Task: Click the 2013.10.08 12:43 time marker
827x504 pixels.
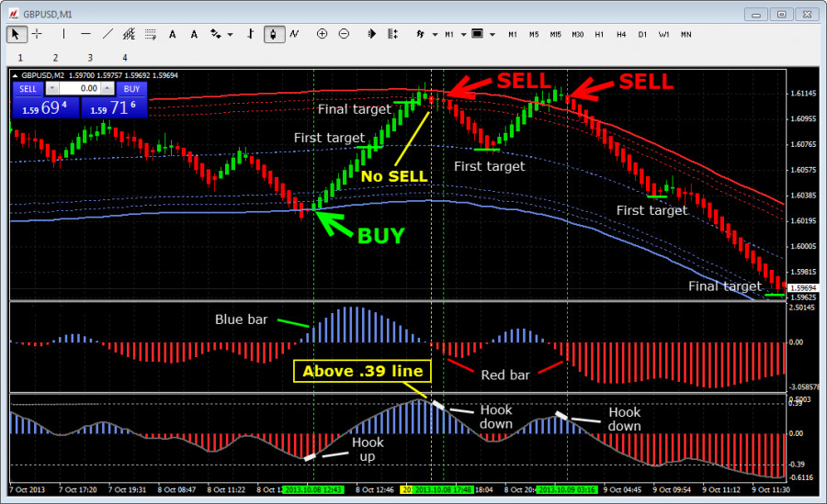Action: [x=314, y=489]
